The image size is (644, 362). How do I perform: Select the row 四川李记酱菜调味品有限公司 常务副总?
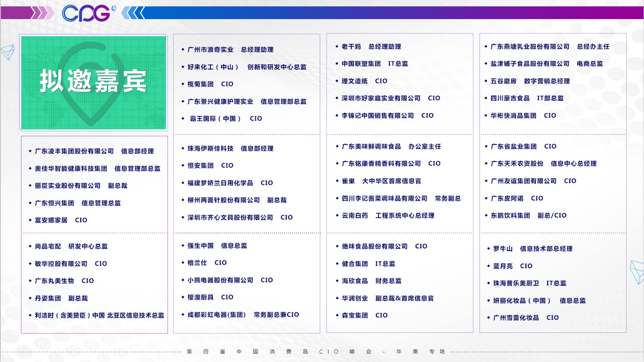398,198
